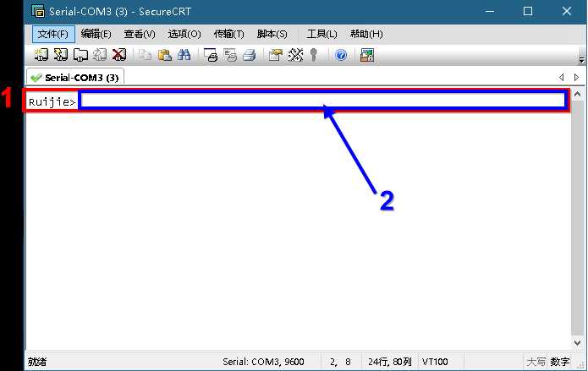Screen dimensions: 588x371
Task: Open the 脚本(S) menu
Action: 272,34
